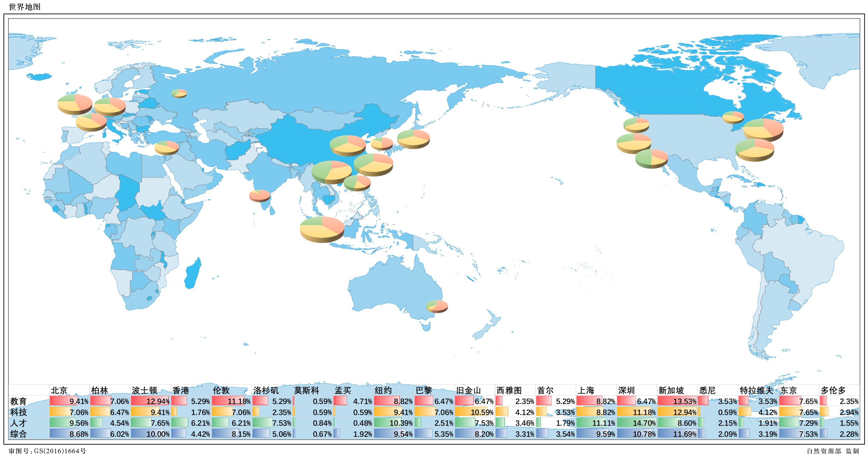Click the Moscow pie chart in Russia

179,93
